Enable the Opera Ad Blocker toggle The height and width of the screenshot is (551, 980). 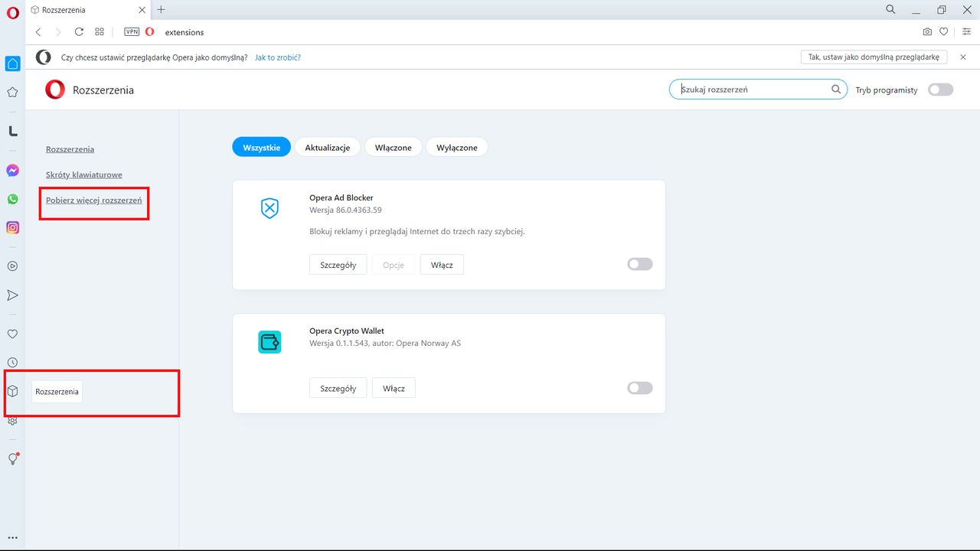click(x=640, y=264)
